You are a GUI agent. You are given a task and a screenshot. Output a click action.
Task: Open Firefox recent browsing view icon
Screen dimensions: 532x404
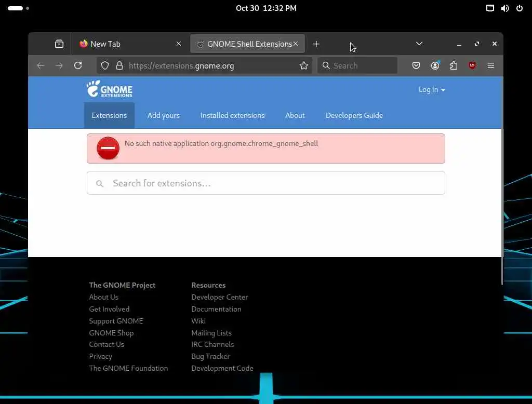click(59, 44)
